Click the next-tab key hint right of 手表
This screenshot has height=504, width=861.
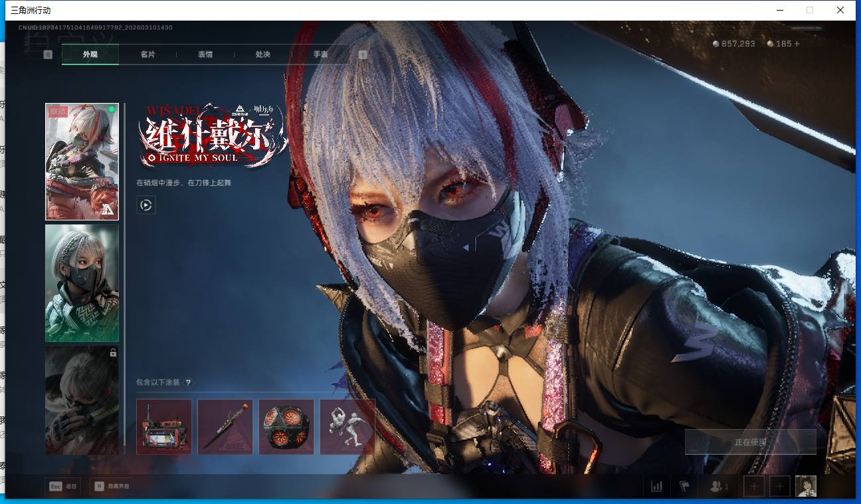point(363,54)
